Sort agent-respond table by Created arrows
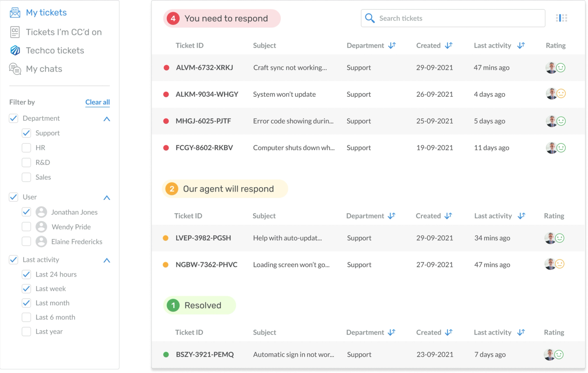Screen dimensions: 588x373 pos(448,216)
